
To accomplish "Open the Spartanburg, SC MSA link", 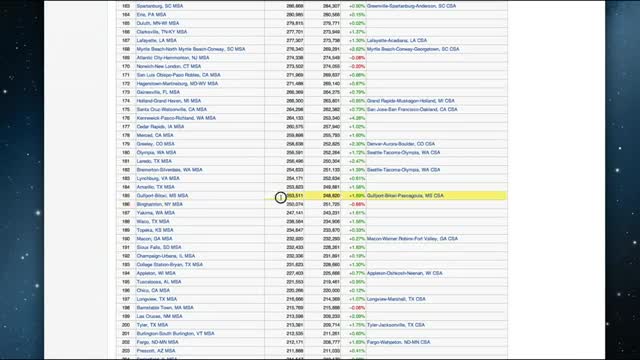I will [x=160, y=6].
